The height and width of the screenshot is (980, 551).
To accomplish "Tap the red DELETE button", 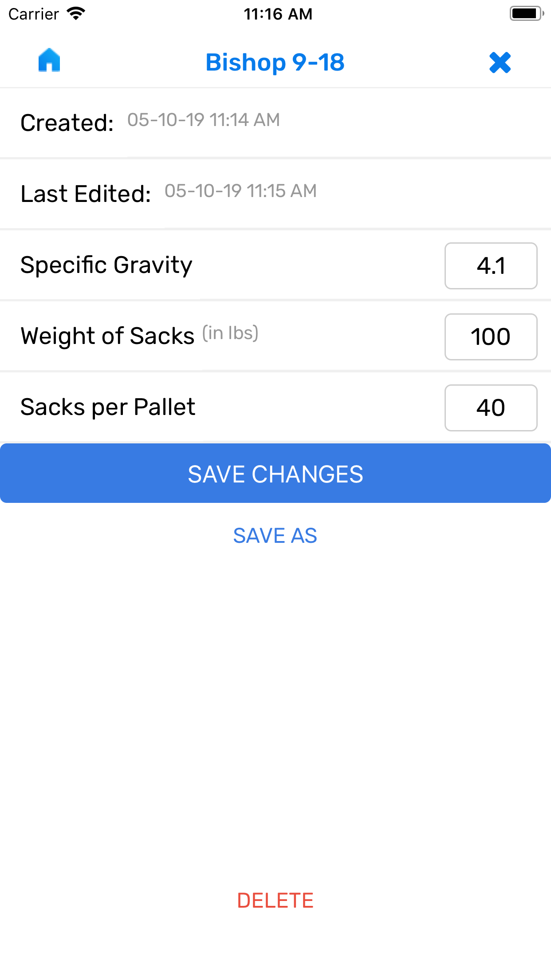I will pos(275,901).
